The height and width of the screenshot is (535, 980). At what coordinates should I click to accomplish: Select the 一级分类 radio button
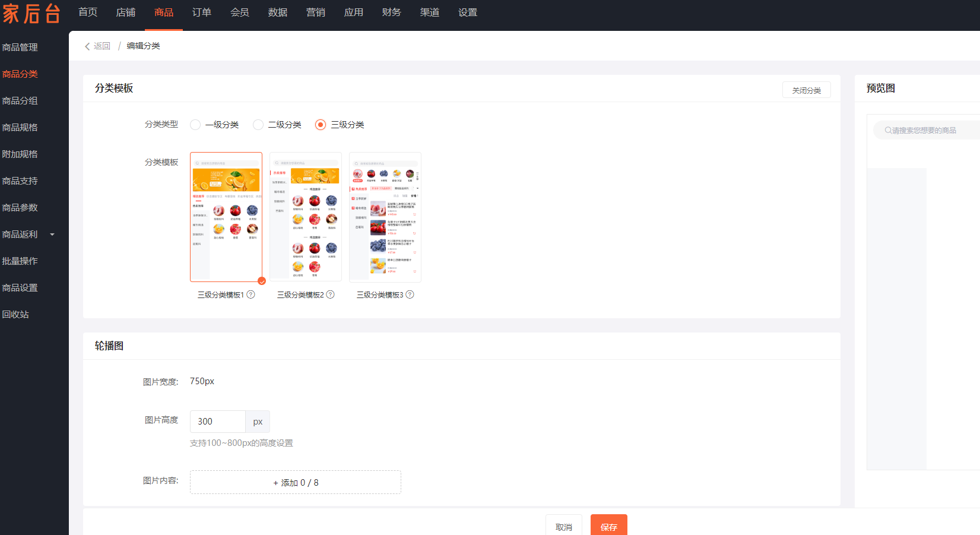(x=195, y=125)
